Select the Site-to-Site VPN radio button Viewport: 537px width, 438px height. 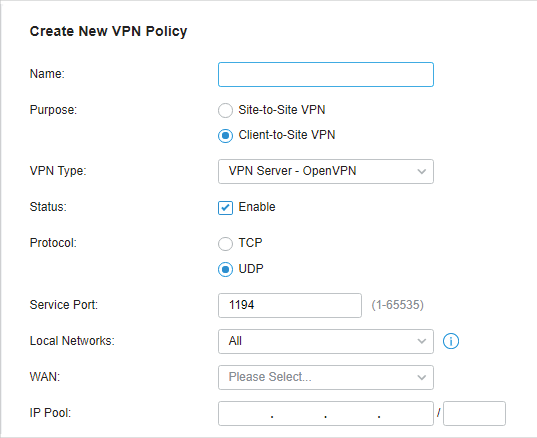pos(225,110)
